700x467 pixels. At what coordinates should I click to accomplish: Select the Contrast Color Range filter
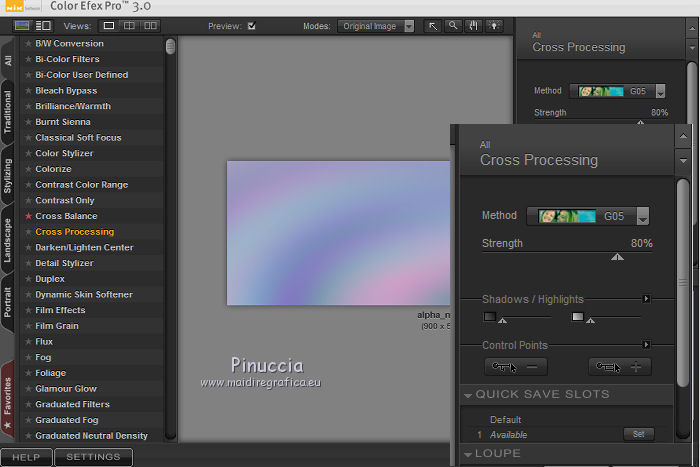82,185
